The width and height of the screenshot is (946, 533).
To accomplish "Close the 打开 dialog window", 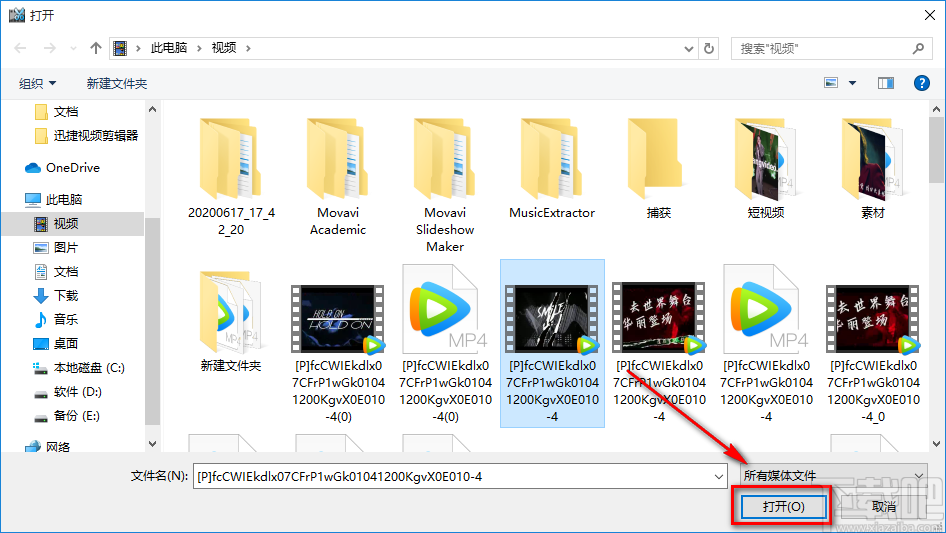I will [x=930, y=15].
